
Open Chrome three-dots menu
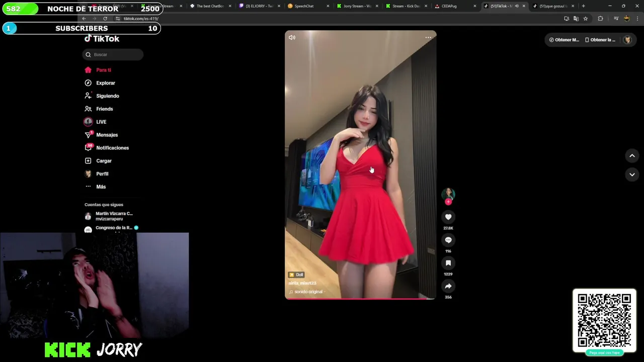(637, 19)
